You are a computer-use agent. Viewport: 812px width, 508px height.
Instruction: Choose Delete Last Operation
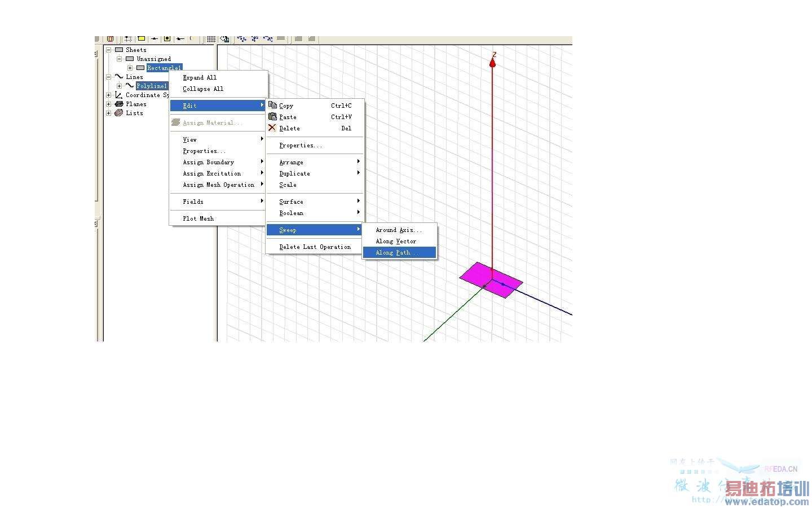(x=315, y=247)
